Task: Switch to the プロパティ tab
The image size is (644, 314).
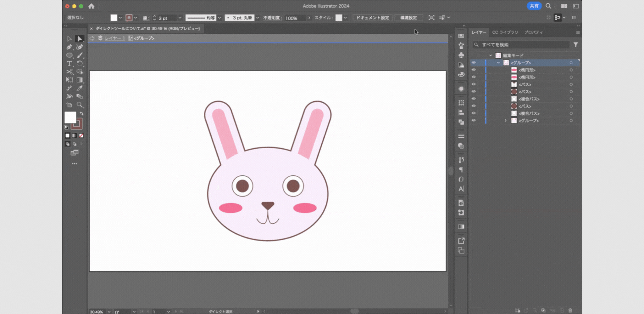Action: 533,32
